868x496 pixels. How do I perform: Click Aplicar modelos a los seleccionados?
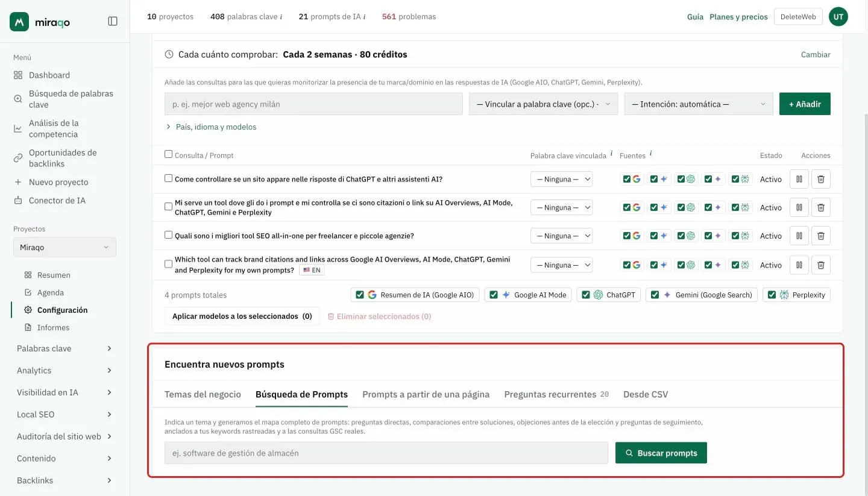(x=242, y=316)
